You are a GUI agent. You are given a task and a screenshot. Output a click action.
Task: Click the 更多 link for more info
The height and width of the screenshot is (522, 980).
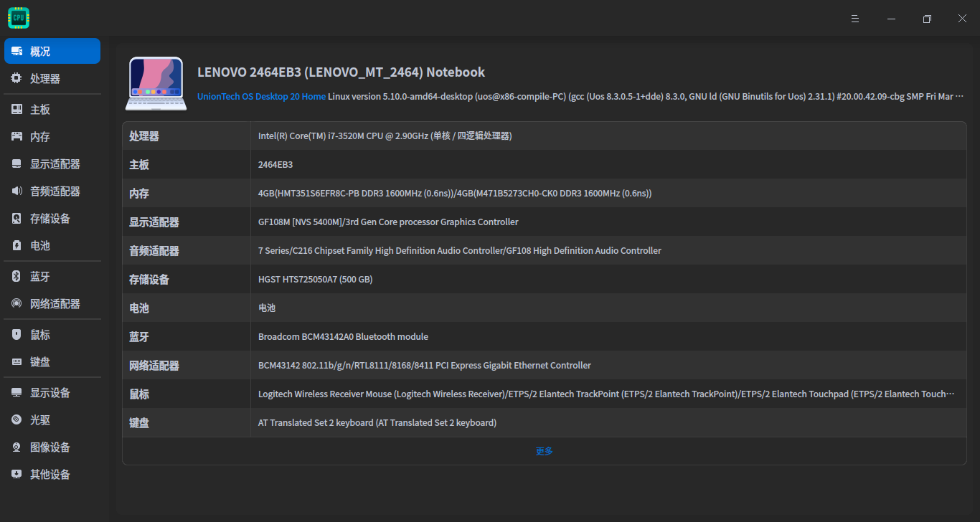pyautogui.click(x=544, y=451)
